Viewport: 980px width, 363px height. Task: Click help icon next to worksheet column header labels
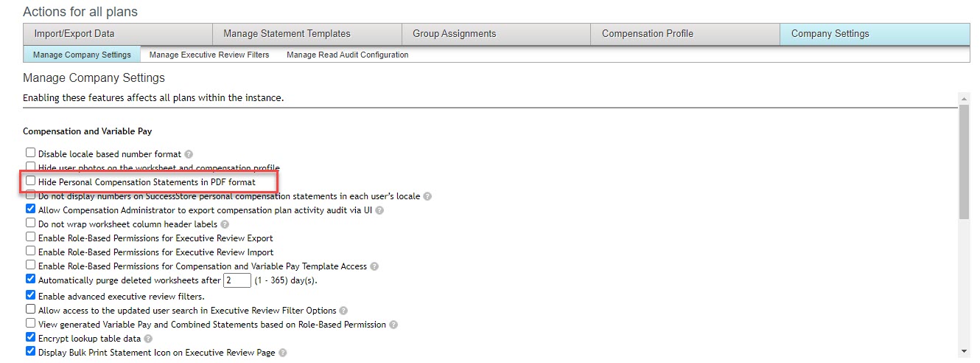[225, 224]
